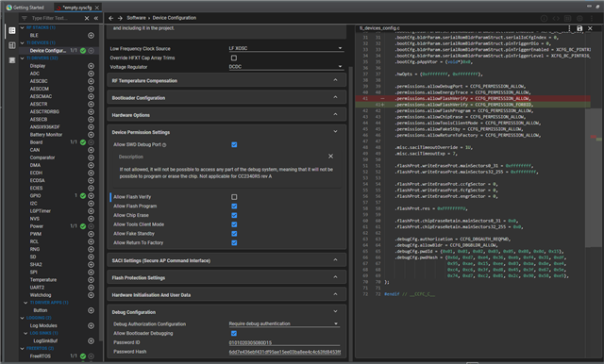The image size is (604, 364).
Task: Add another GPIO instance
Action: [91, 196]
